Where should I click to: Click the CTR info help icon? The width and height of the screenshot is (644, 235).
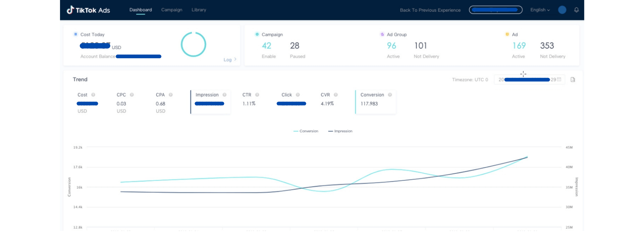pyautogui.click(x=257, y=95)
